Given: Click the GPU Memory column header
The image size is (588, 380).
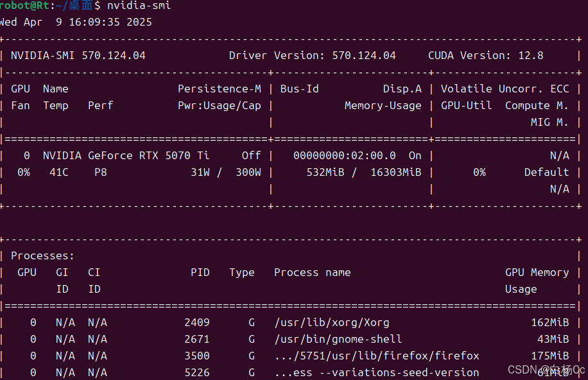Looking at the screenshot, I should point(537,273).
